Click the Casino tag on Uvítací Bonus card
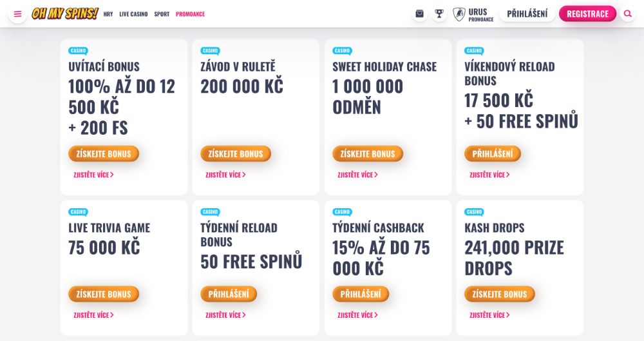The width and height of the screenshot is (644, 341). (x=78, y=50)
